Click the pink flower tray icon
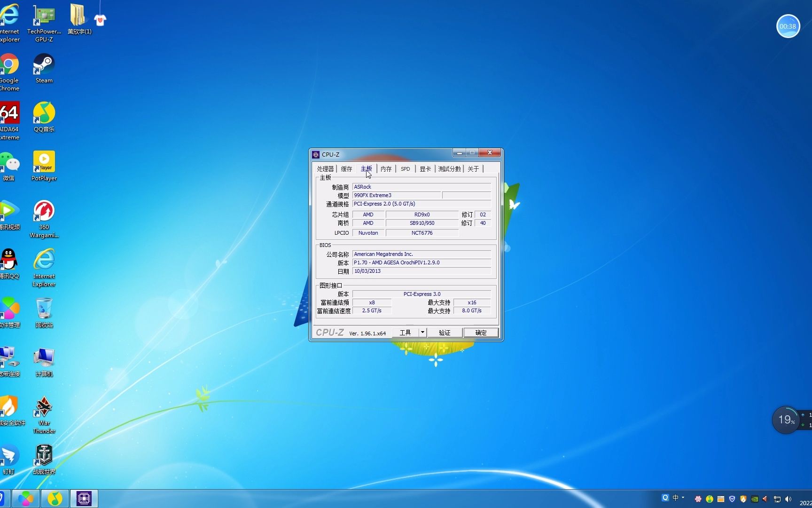The width and height of the screenshot is (812, 508). point(698,499)
